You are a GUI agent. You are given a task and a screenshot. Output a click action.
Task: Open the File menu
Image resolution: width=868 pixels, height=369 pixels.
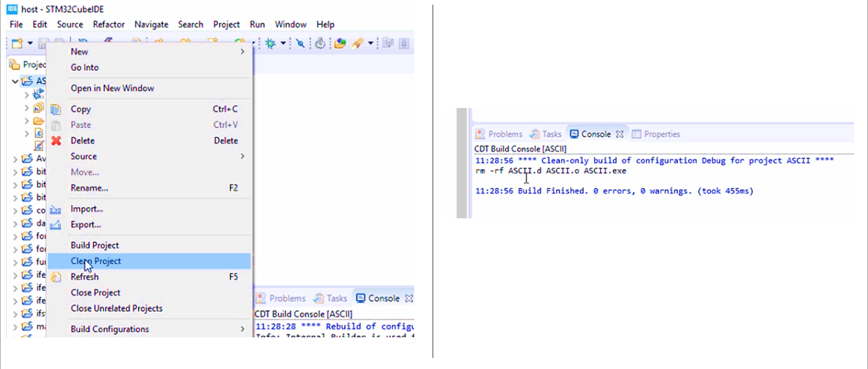coord(16,24)
